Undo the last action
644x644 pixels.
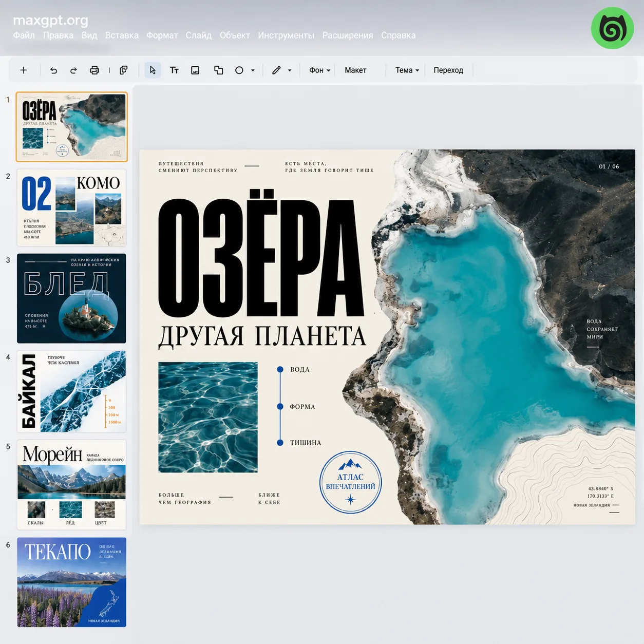pyautogui.click(x=54, y=70)
